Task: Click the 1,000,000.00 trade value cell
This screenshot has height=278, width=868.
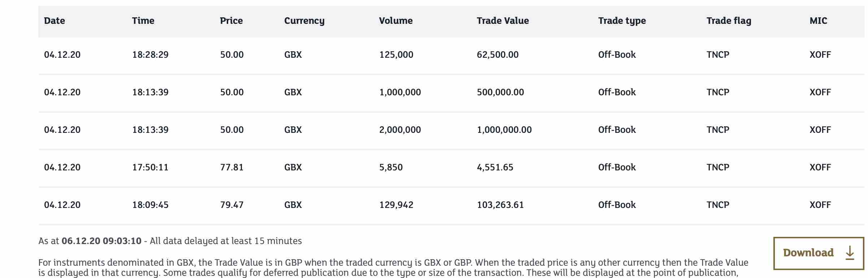Action: tap(504, 130)
